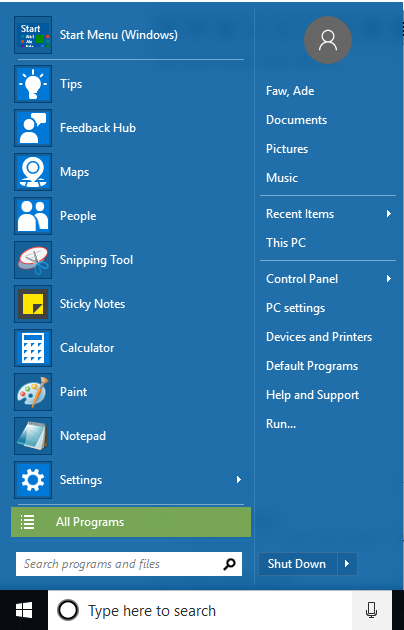The image size is (404, 630).
Task: Open All Programs list
Action: (x=131, y=522)
